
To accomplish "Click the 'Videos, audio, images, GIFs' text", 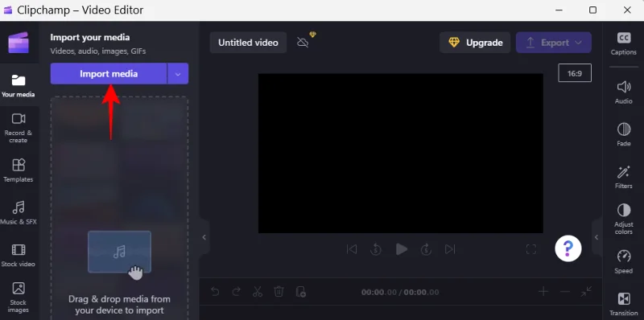I will (x=98, y=51).
